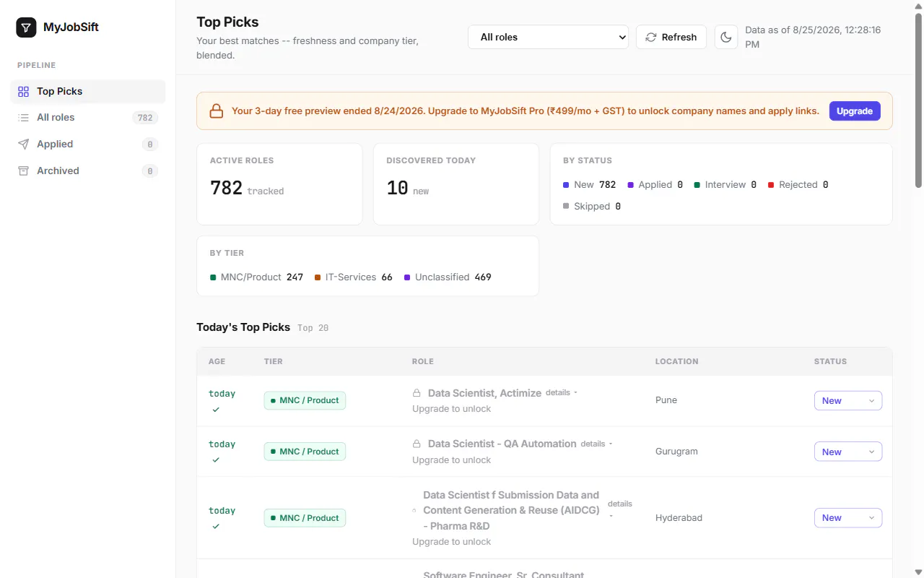924x578 pixels.
Task: Click the Interview 0 status entry
Action: tap(725, 184)
